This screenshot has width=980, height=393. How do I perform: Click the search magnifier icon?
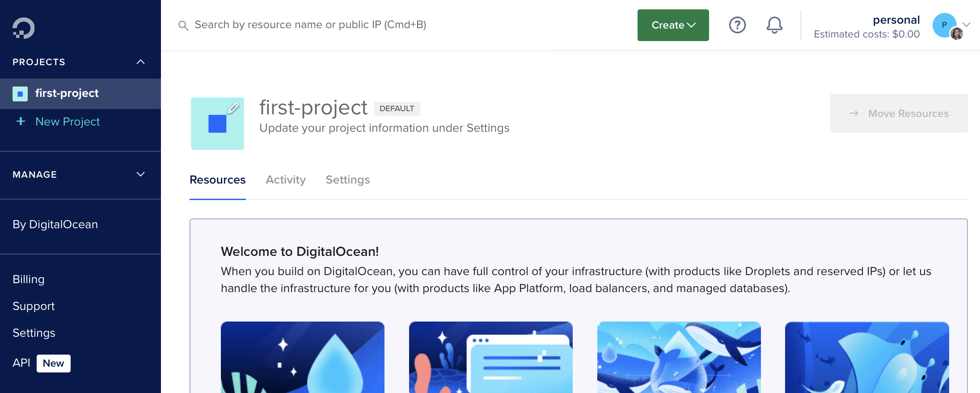coord(183,25)
